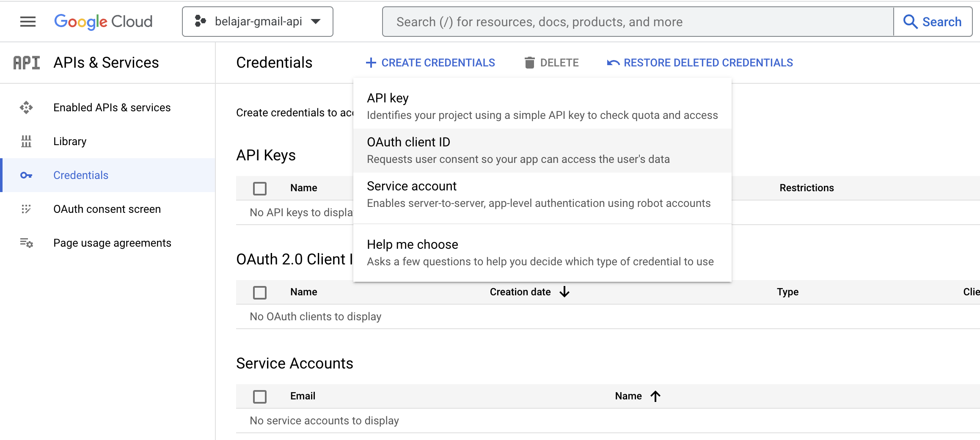Click the restore undo arrow icon
This screenshot has height=440, width=980.
[x=613, y=63]
